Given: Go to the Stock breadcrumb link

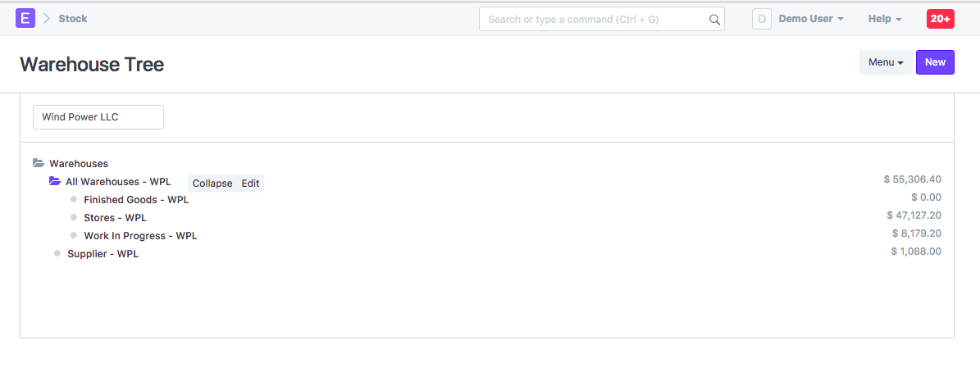Looking at the screenshot, I should 73,19.
